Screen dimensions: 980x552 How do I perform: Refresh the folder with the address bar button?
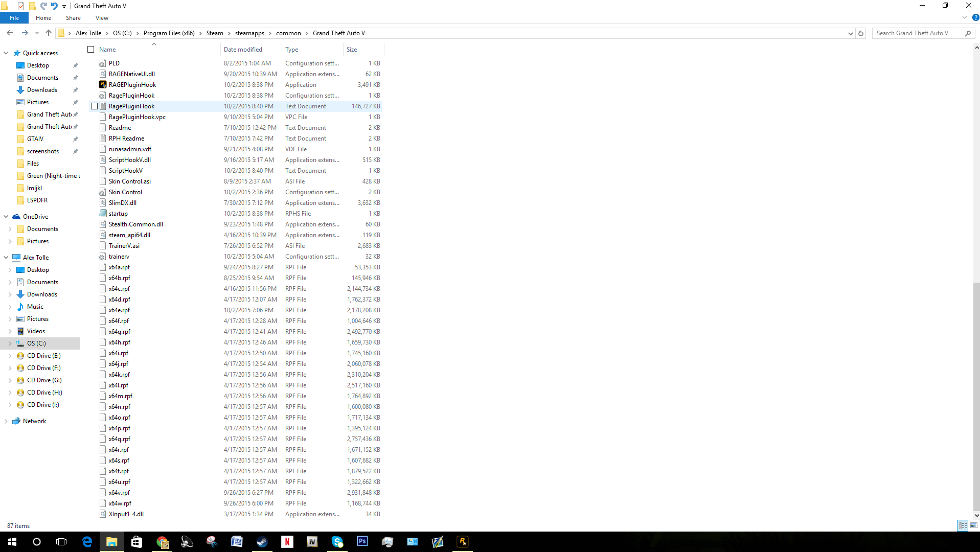click(861, 33)
